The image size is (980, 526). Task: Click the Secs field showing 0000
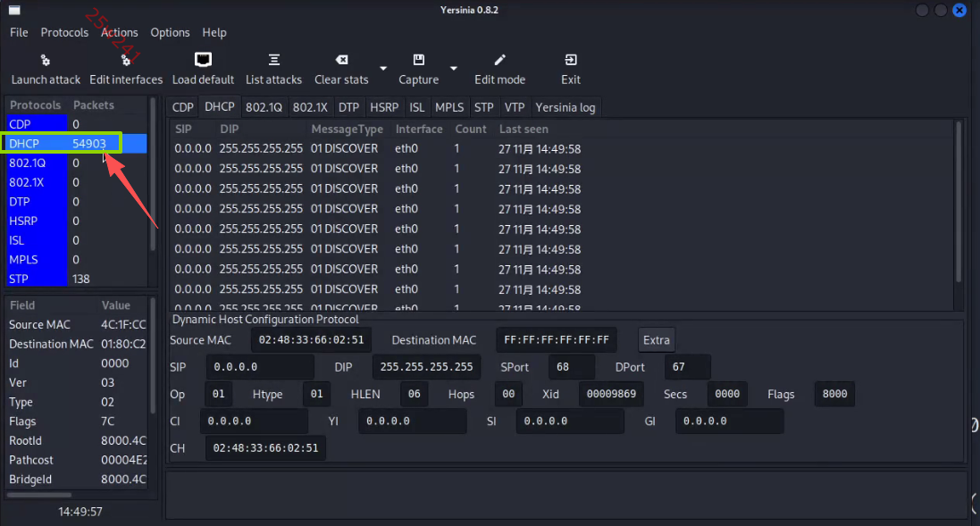pos(727,394)
